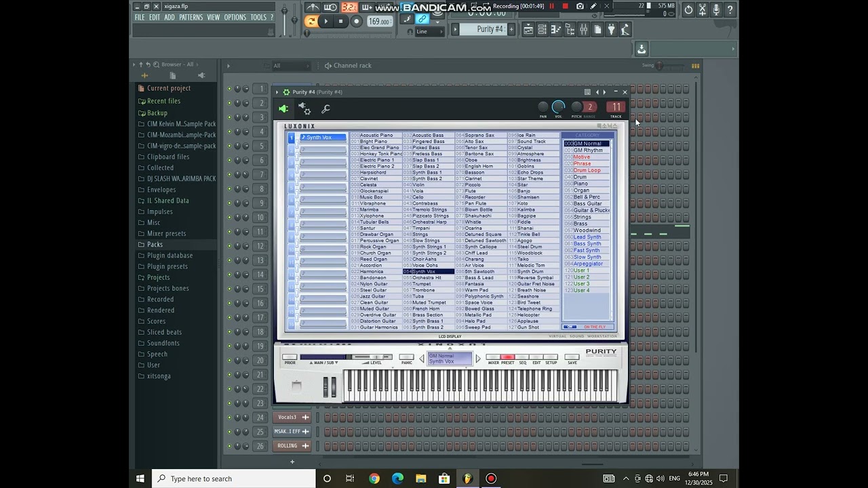868x488 pixels.
Task: Open the Purity plugin options gear menu
Action: coord(286,92)
